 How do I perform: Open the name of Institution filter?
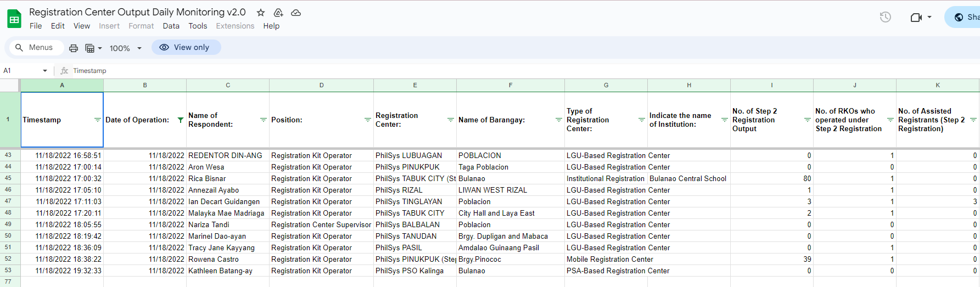724,120
